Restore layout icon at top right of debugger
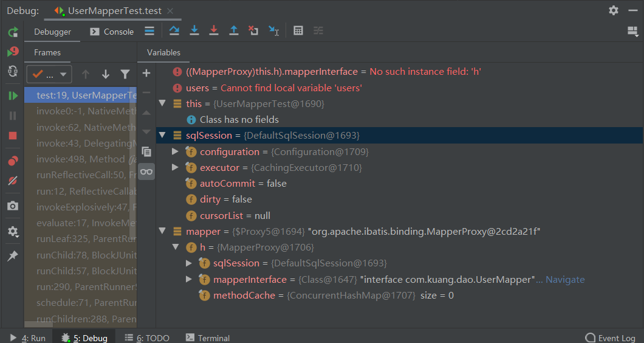644x343 pixels. (633, 31)
